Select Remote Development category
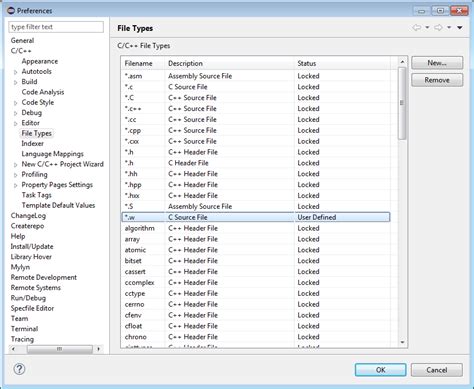474x389 pixels. click(44, 277)
